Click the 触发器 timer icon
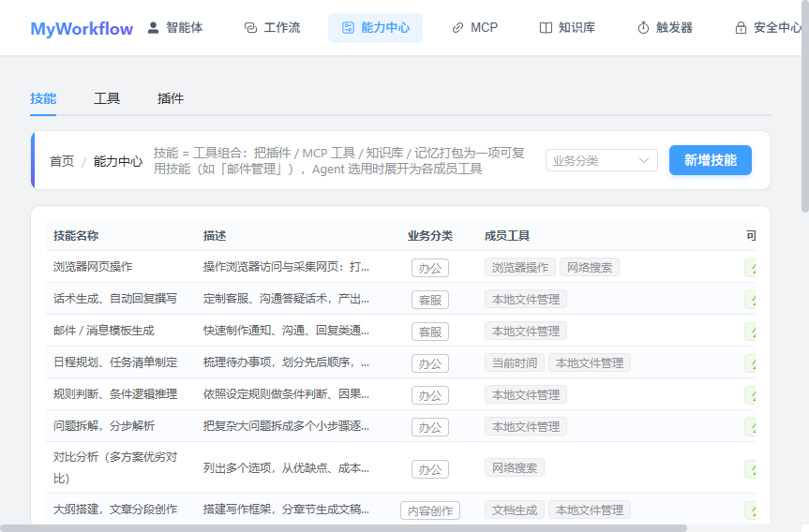This screenshot has width=809, height=532. point(643,28)
